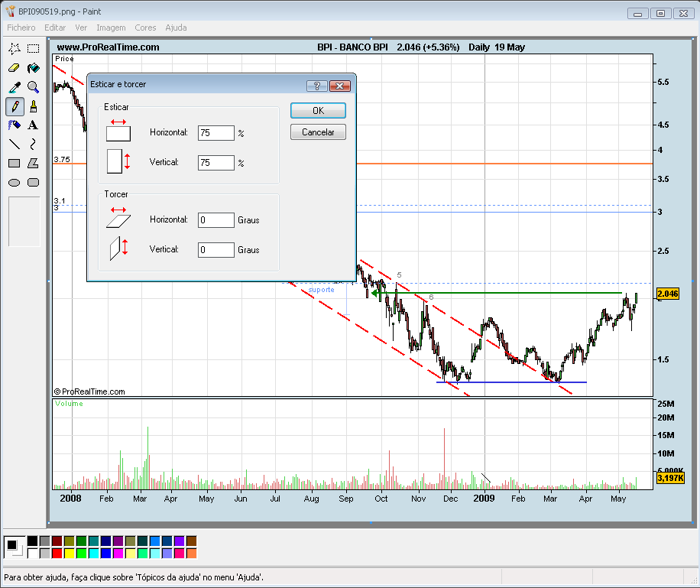The height and width of the screenshot is (588, 700).
Task: Pick the bright blue color swatch
Action: click(x=105, y=553)
